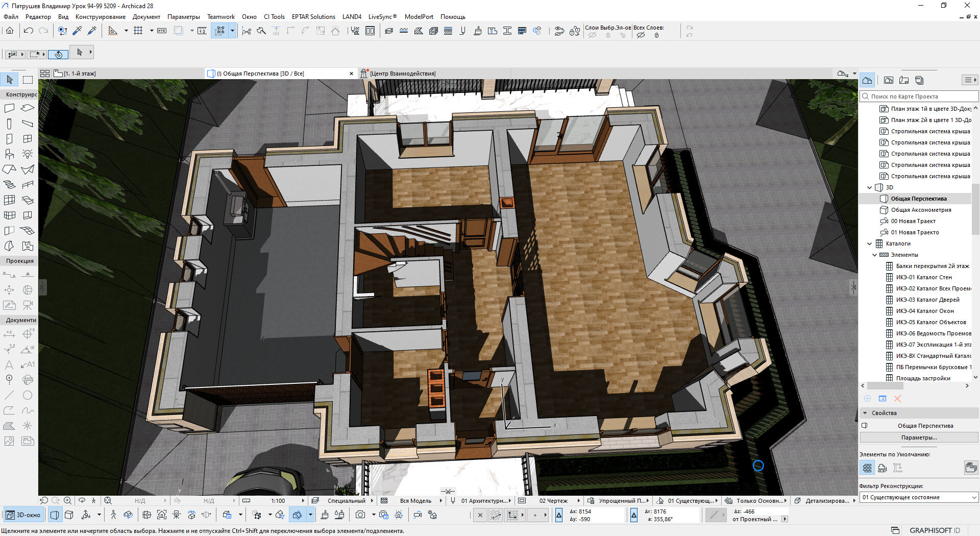The width and height of the screenshot is (980, 536).
Task: Collapse the Свойства panel section
Action: pyautogui.click(x=865, y=413)
